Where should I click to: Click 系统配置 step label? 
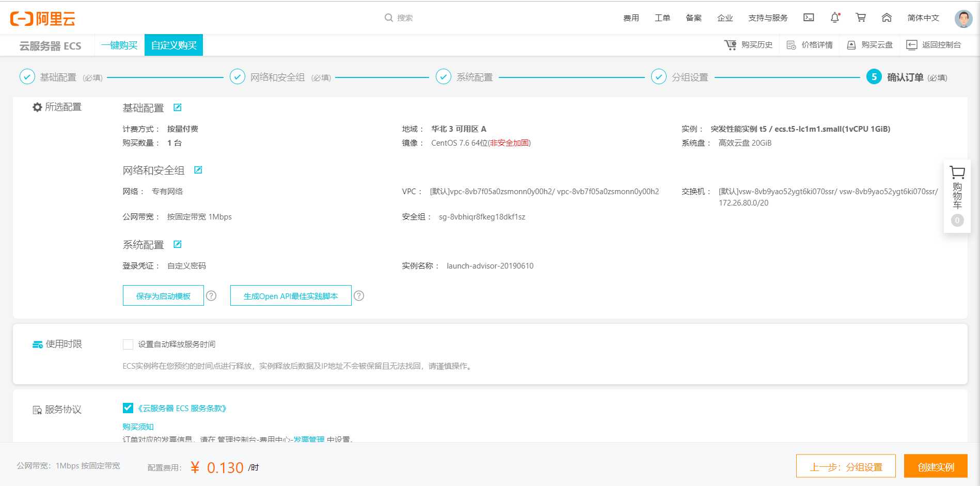475,77
